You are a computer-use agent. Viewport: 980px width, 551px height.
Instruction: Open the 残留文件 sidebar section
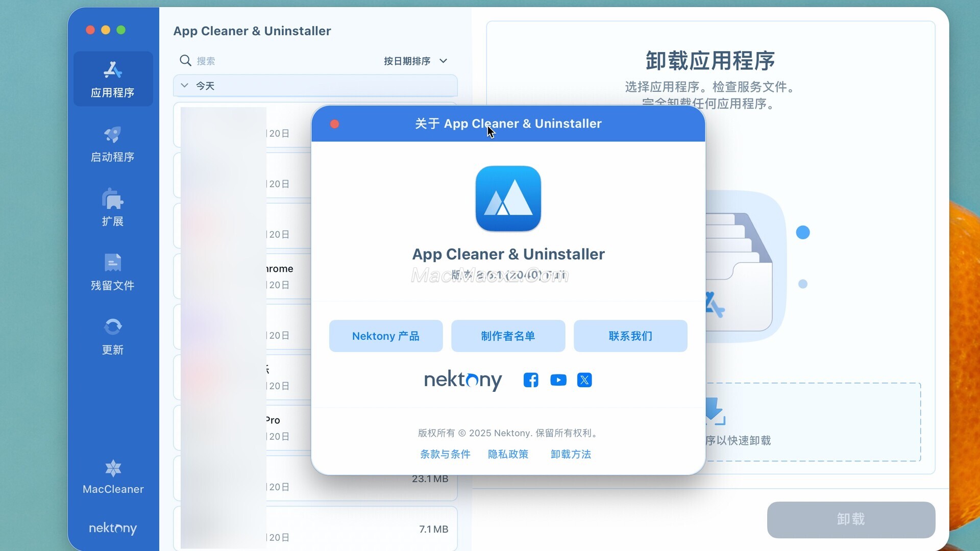pyautogui.click(x=113, y=272)
